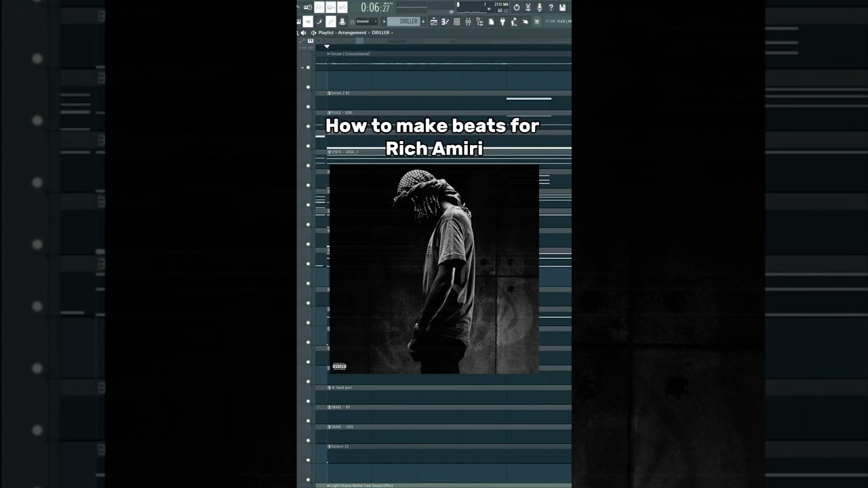Click Playlist - Arrangement in the breadcrumb
The width and height of the screenshot is (868, 488).
click(342, 33)
